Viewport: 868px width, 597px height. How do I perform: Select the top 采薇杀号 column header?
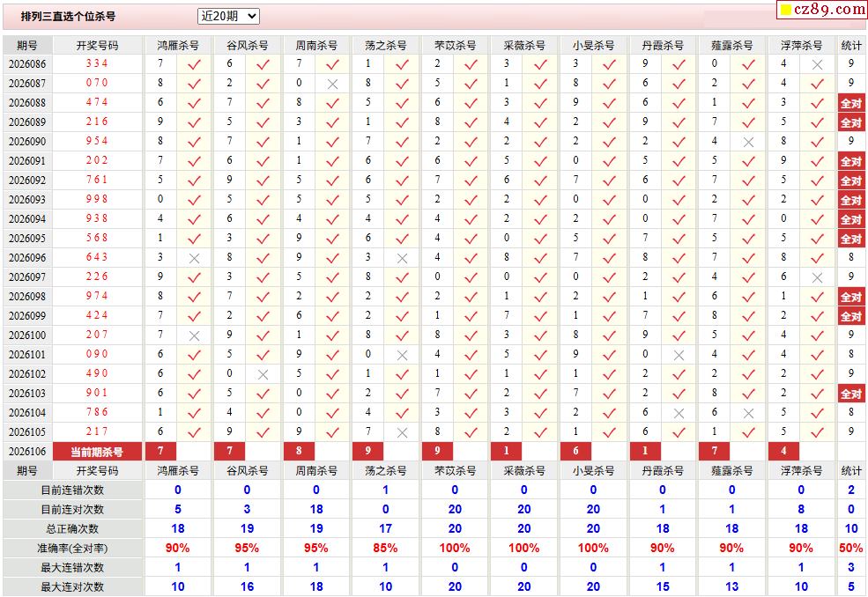click(x=524, y=45)
